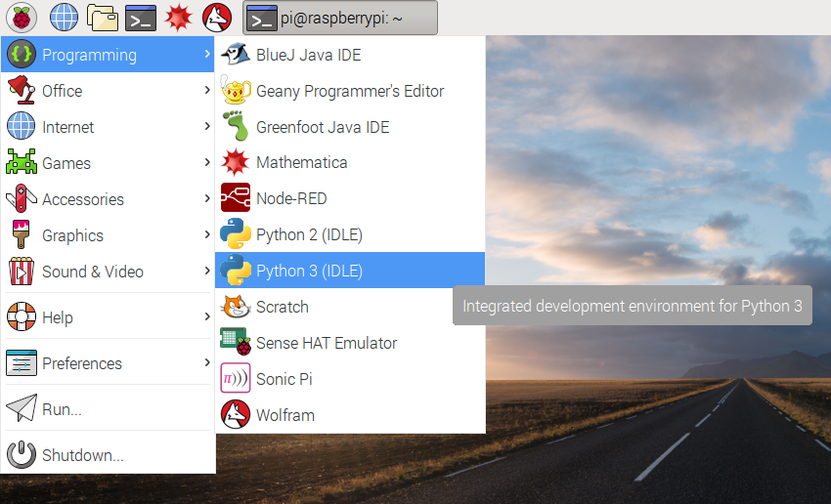The image size is (831, 504).
Task: Expand the Games submenu arrow
Action: [206, 162]
